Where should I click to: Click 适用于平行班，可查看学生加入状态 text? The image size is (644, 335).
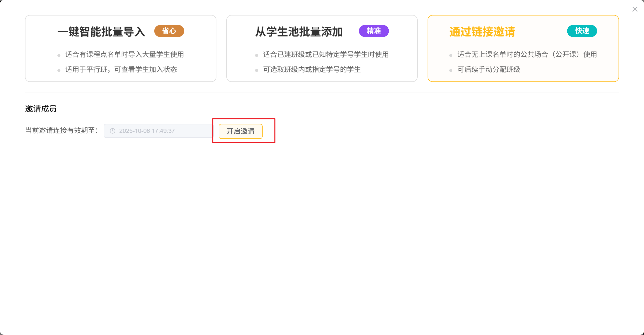tap(121, 69)
